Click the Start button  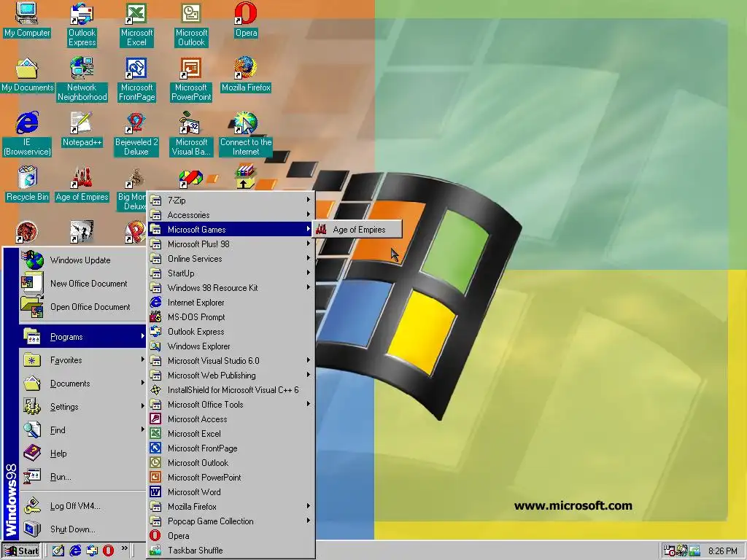pos(21,551)
